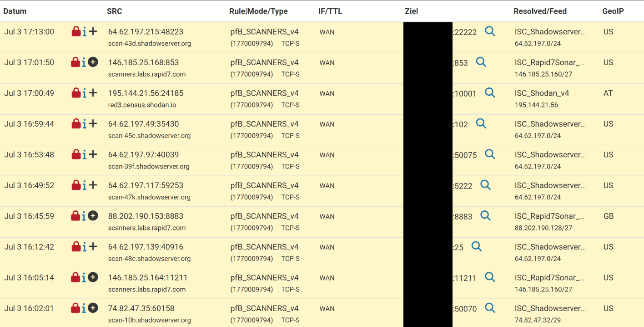Click pfB_SCANNERS_v4 rule in the 17:00:49 row
Viewport: 644px width, 327px height.
coord(265,93)
